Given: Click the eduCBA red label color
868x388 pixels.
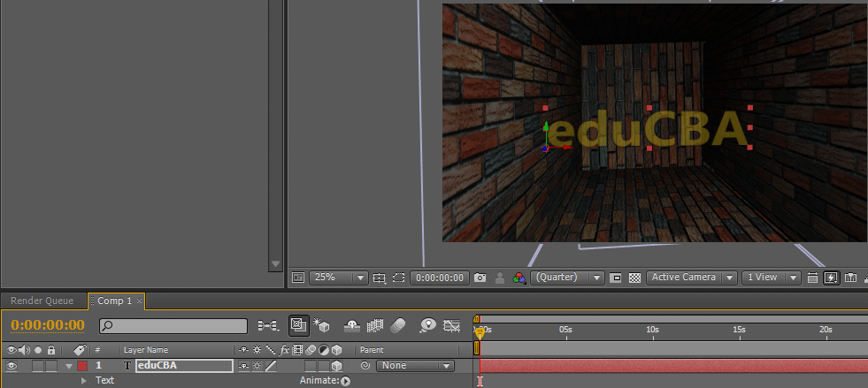Looking at the screenshot, I should [x=82, y=366].
